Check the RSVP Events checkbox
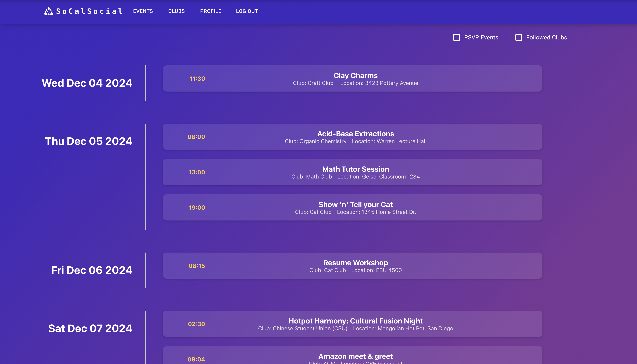The height and width of the screenshot is (364, 637). pos(456,37)
